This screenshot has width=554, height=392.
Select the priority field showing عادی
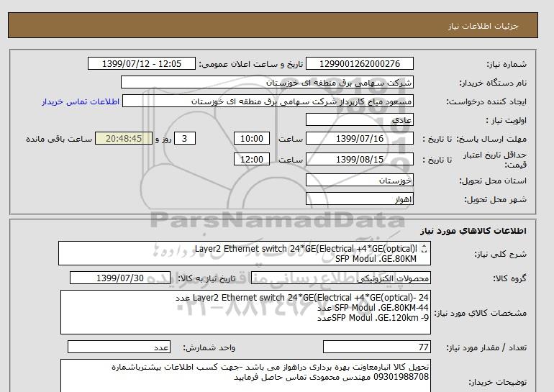point(360,120)
